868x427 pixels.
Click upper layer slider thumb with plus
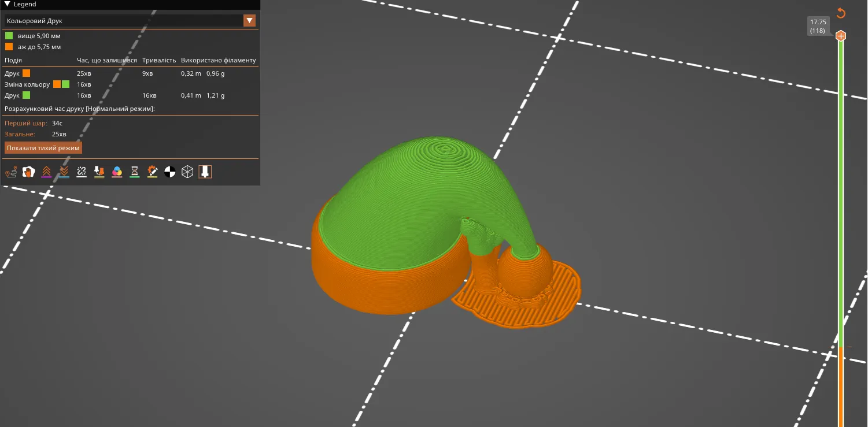pos(841,36)
